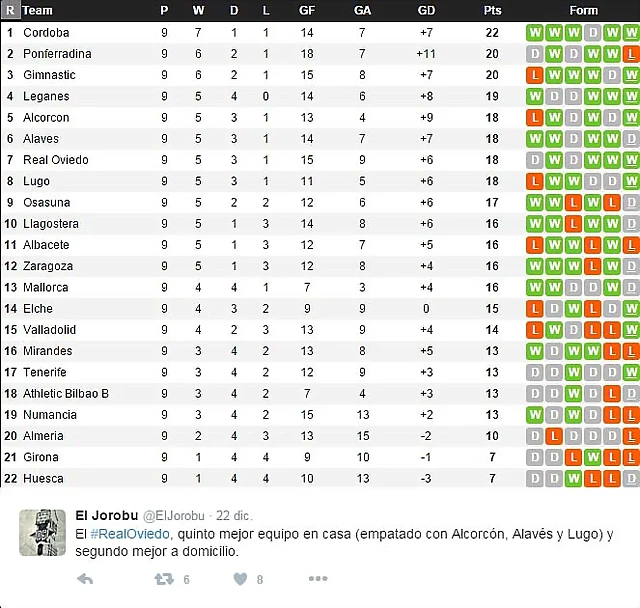Like the tweet with heart icon
Viewport: 640px width, 608px height.
(240, 579)
